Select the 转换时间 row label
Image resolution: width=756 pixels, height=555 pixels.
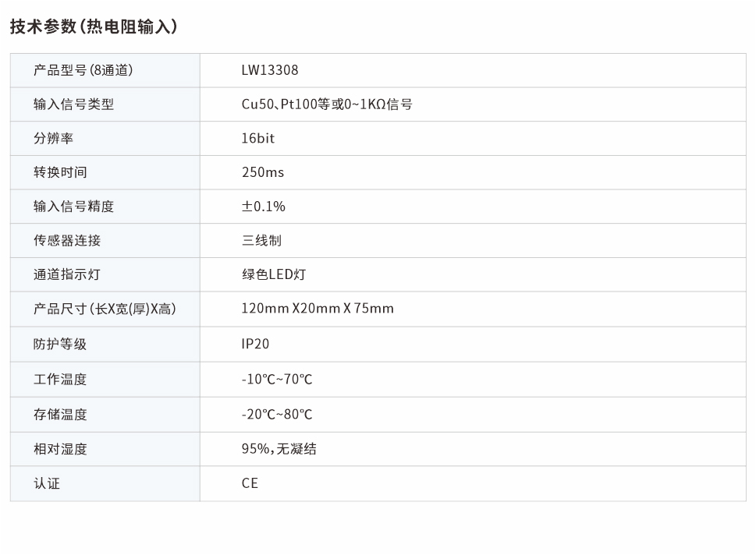pyautogui.click(x=60, y=172)
